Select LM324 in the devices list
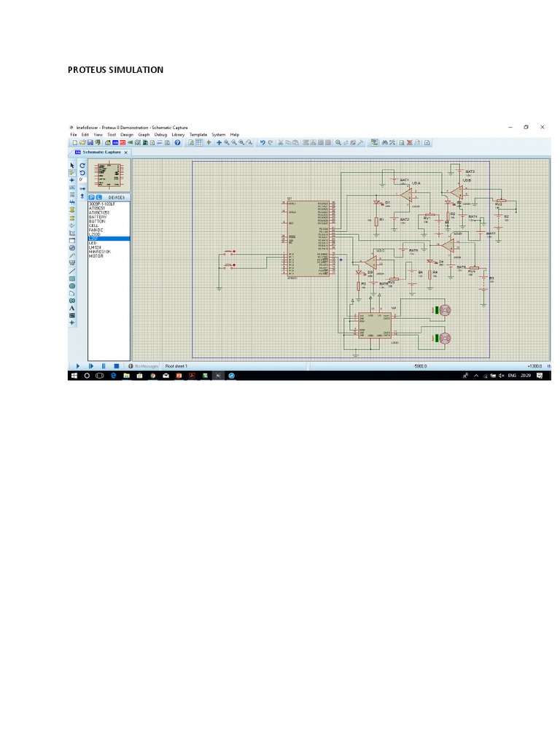This screenshot has width=560, height=747. point(95,247)
